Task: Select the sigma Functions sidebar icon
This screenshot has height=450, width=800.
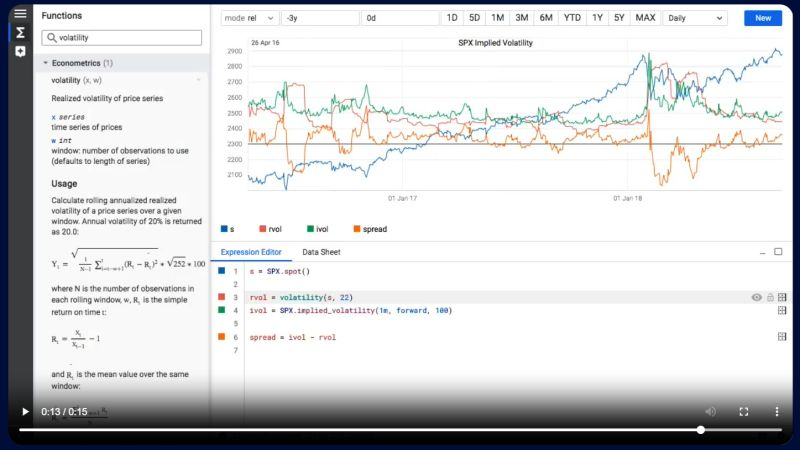Action: pyautogui.click(x=20, y=33)
